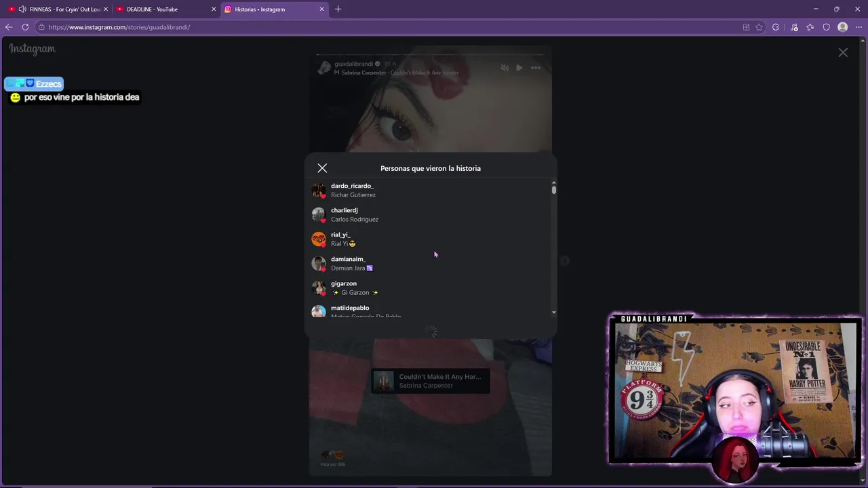
Task: Go to next story arrow
Action: [x=564, y=260]
